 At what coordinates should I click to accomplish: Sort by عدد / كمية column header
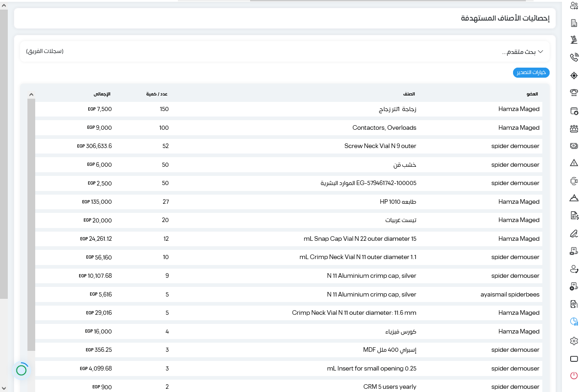[x=157, y=94]
